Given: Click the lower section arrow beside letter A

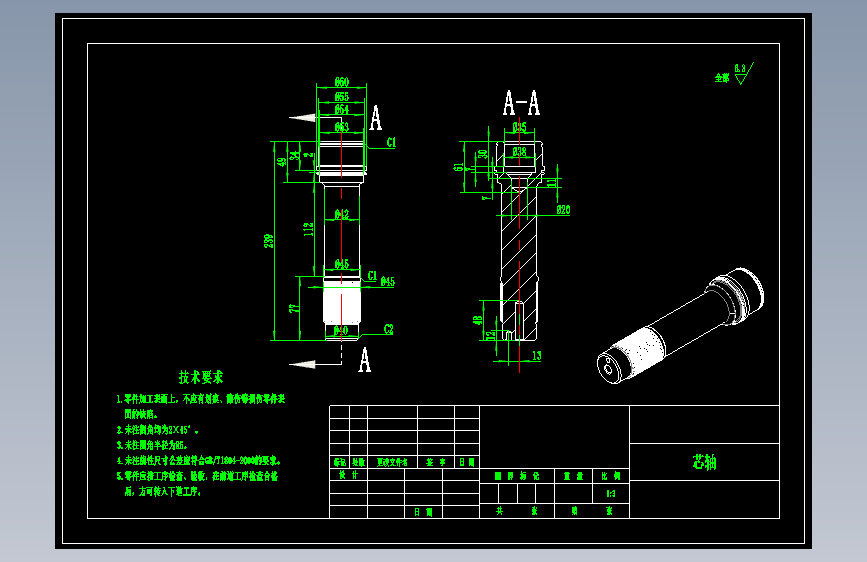Looking at the screenshot, I should pos(302,364).
